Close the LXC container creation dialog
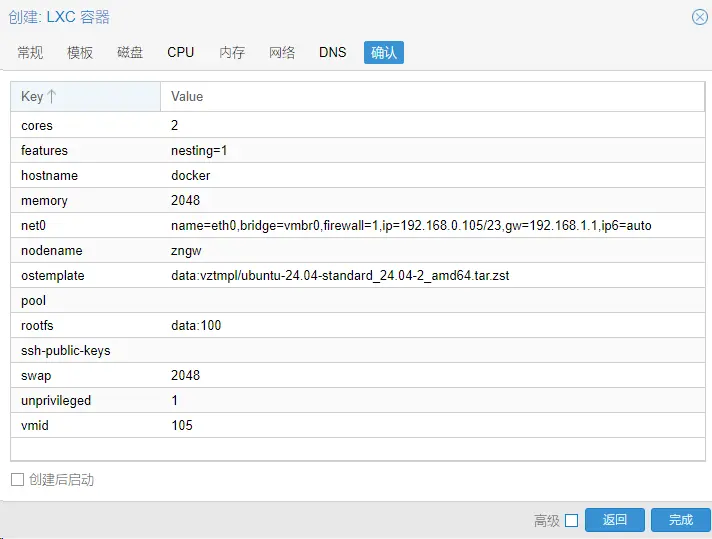The width and height of the screenshot is (712, 539). coord(699,17)
